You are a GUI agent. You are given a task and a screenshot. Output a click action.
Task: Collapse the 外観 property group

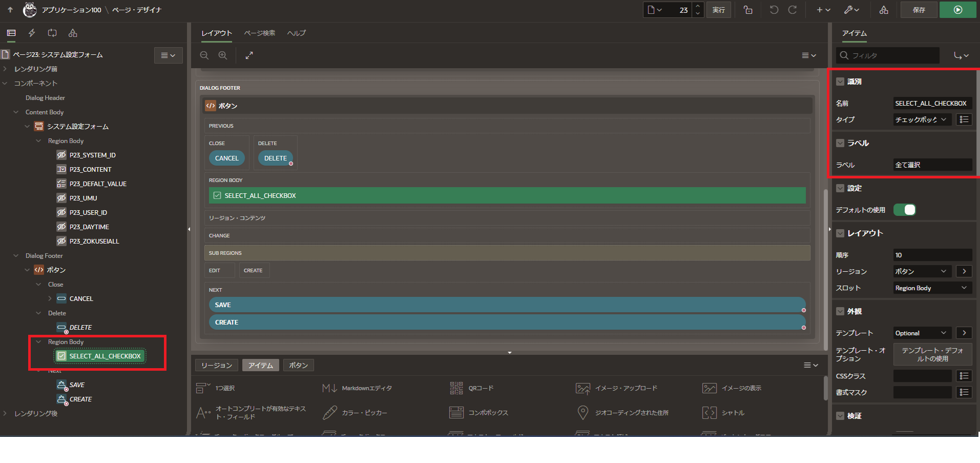tap(840, 311)
